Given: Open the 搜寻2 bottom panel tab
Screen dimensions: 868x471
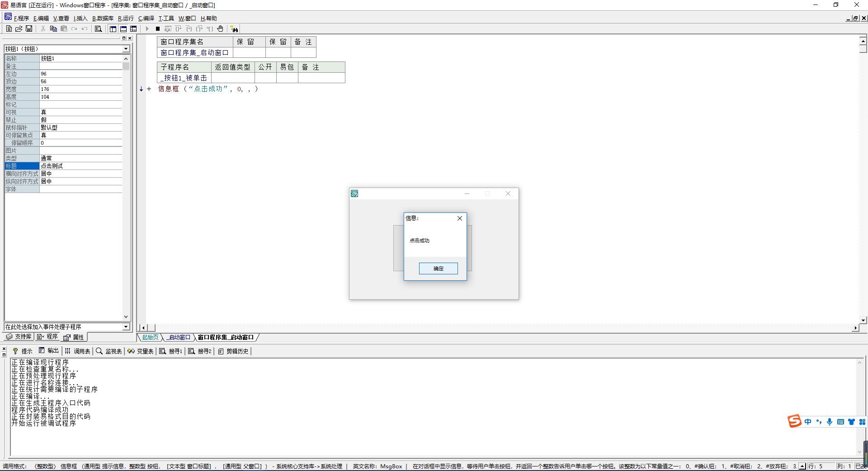Looking at the screenshot, I should click(200, 351).
